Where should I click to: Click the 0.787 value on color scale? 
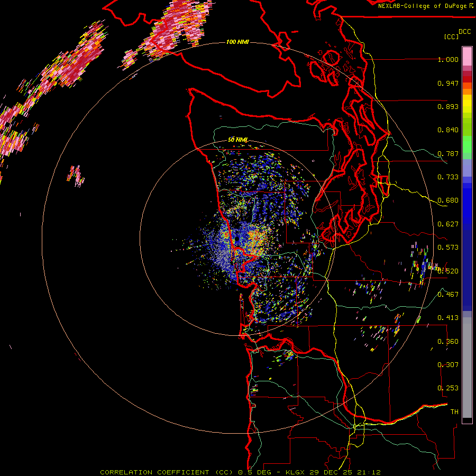pos(448,153)
